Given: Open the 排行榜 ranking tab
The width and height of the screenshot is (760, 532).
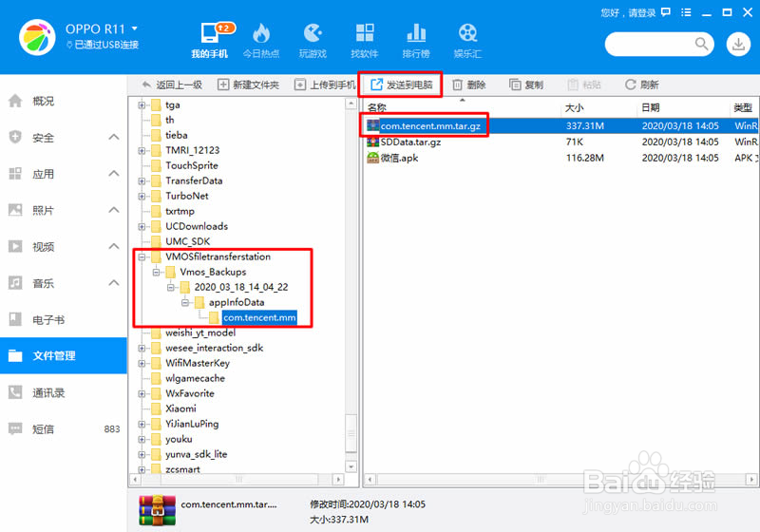Looking at the screenshot, I should click(416, 41).
